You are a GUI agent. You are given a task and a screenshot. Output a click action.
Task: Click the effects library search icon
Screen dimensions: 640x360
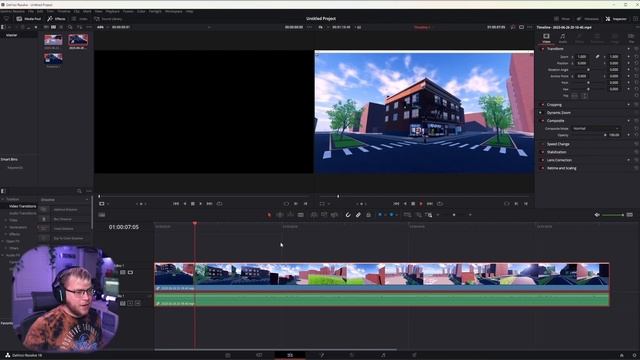[79, 191]
